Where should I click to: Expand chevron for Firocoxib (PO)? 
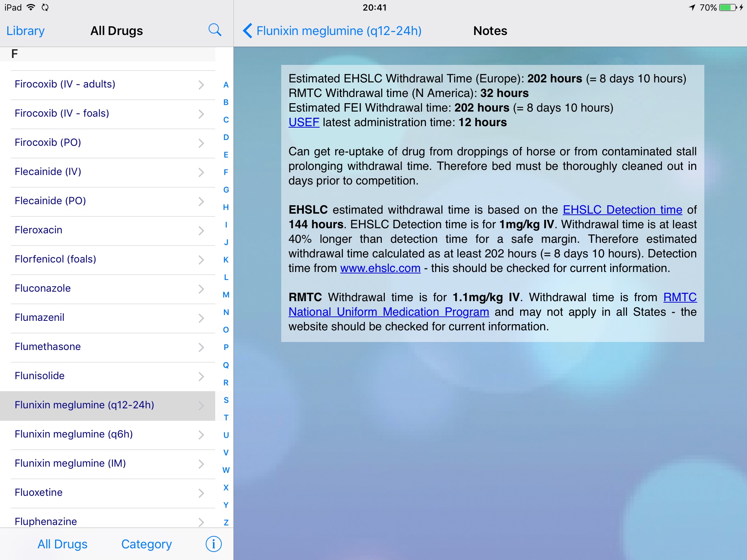(201, 143)
